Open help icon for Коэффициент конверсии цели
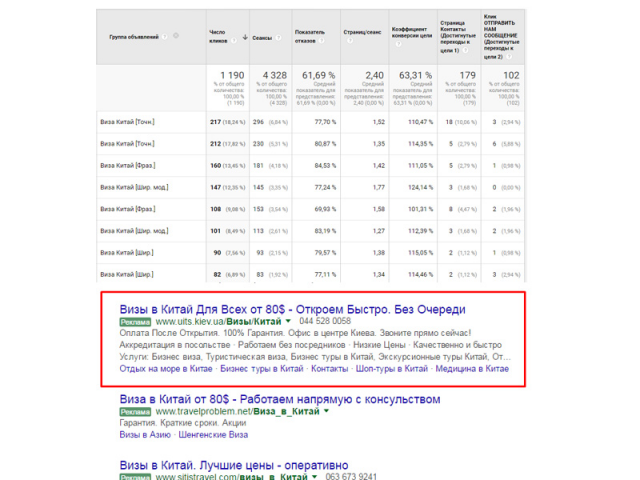 coord(398,44)
